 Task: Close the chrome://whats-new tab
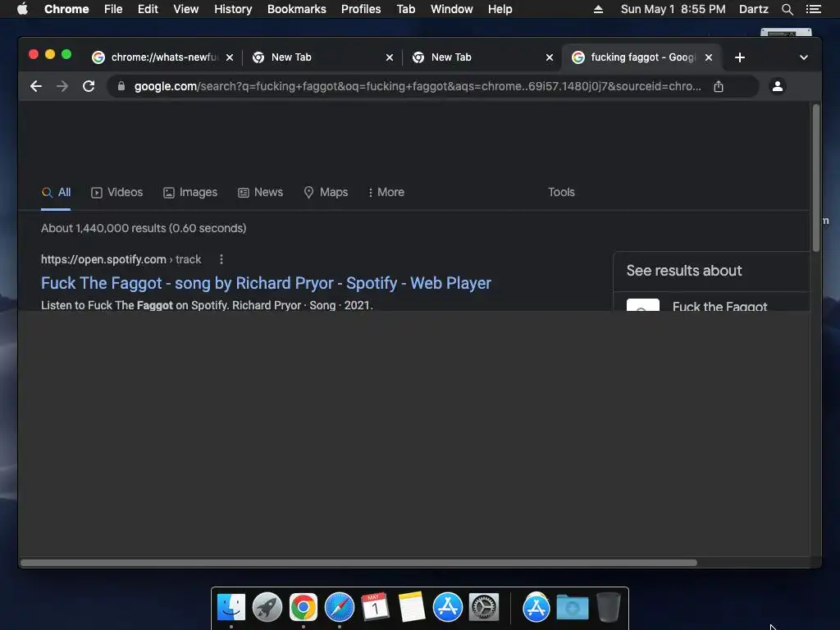click(230, 57)
